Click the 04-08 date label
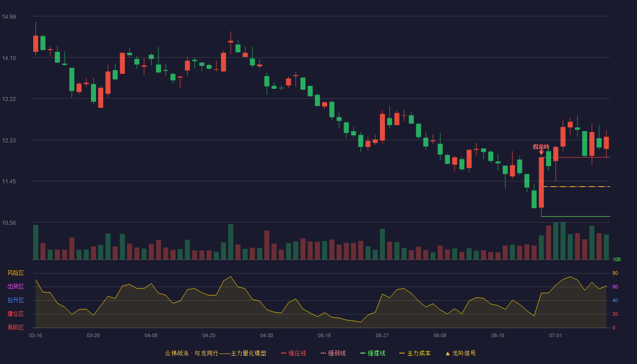 click(x=151, y=335)
